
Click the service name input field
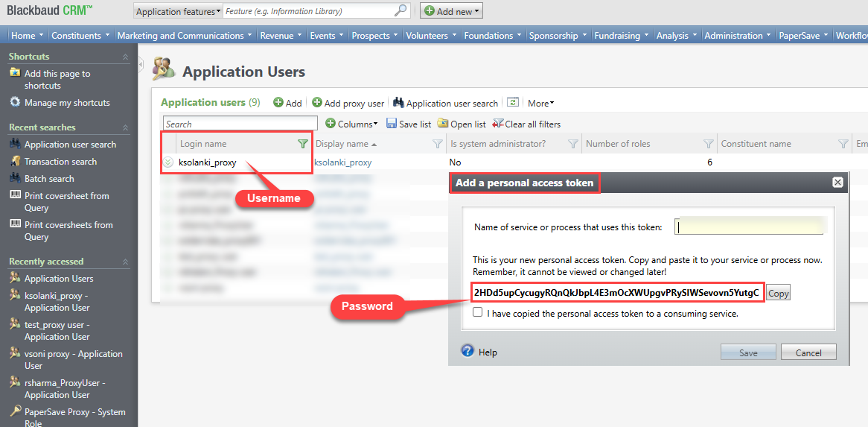coord(749,227)
